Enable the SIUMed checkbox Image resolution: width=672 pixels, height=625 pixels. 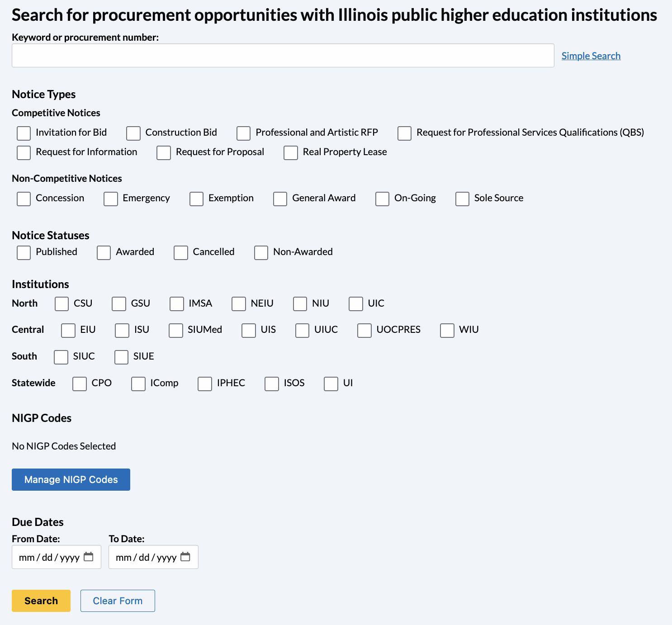tap(176, 331)
